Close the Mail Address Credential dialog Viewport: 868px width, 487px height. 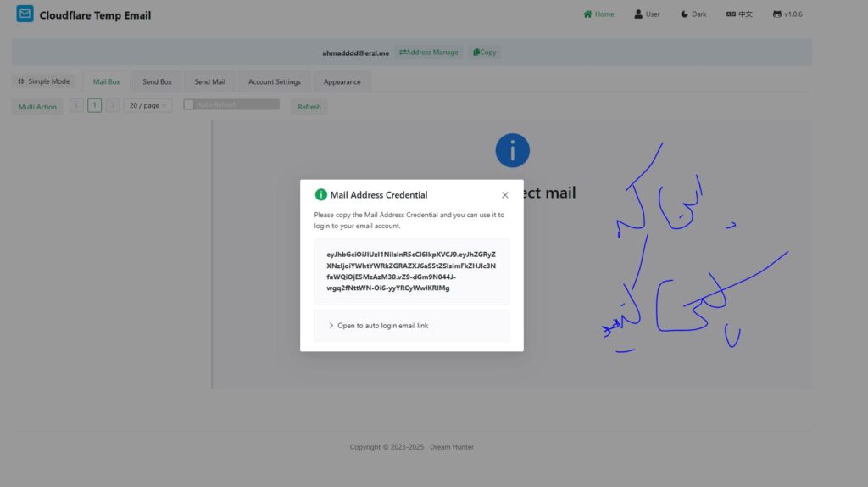505,195
